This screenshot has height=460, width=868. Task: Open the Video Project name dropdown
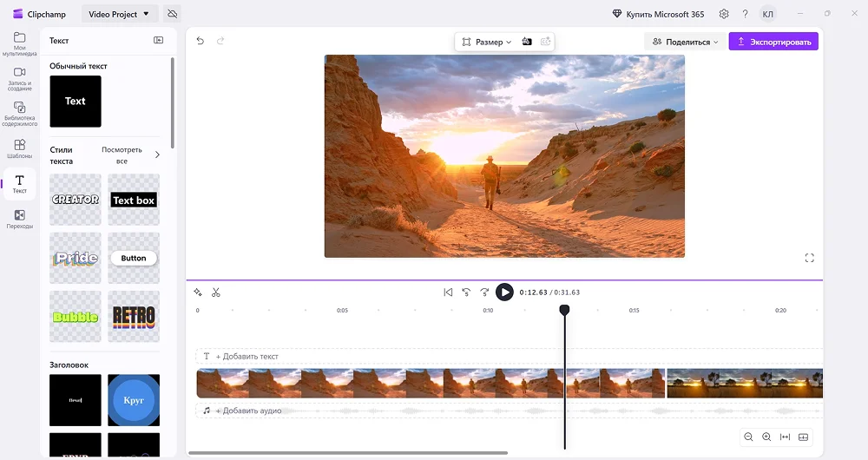pyautogui.click(x=120, y=14)
